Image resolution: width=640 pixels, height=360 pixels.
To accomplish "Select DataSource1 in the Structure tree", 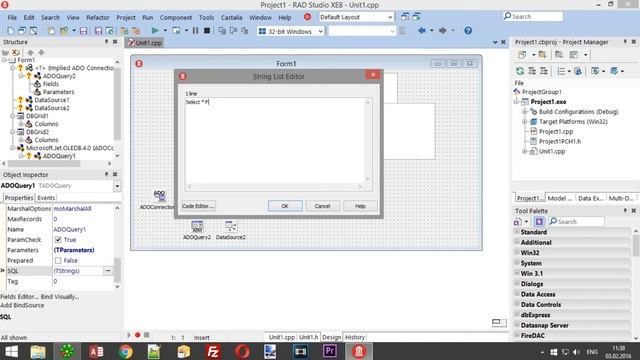I will [52, 100].
